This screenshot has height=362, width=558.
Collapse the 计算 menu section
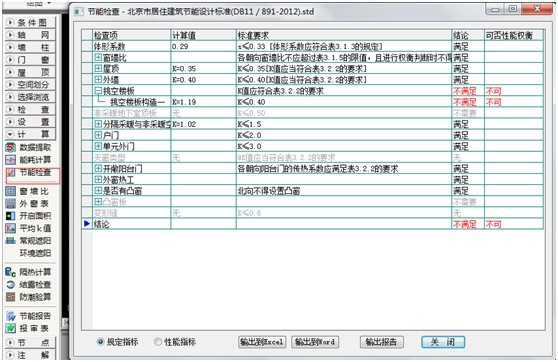[x=30, y=134]
